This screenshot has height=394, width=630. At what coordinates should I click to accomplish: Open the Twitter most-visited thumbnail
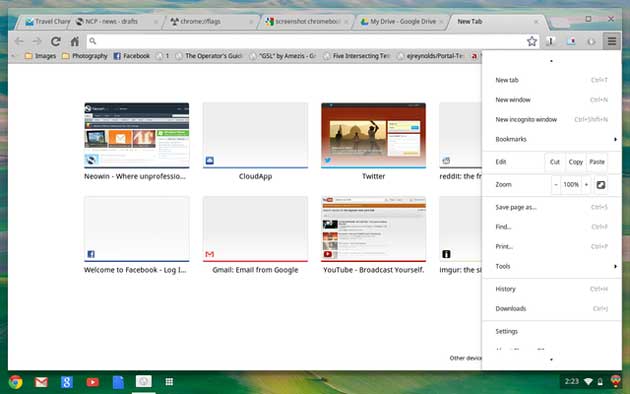(373, 141)
